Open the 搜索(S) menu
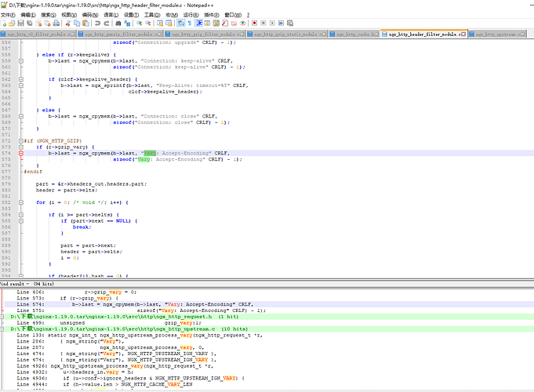Image resolution: width=534 pixels, height=392 pixels. click(49, 15)
